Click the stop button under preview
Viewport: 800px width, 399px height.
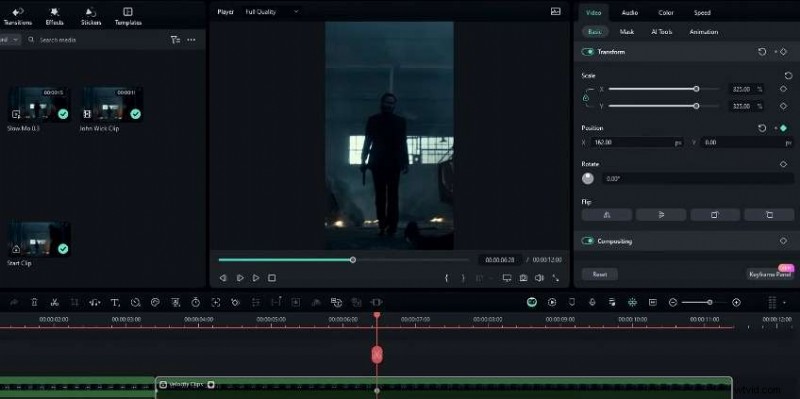pyautogui.click(x=272, y=278)
